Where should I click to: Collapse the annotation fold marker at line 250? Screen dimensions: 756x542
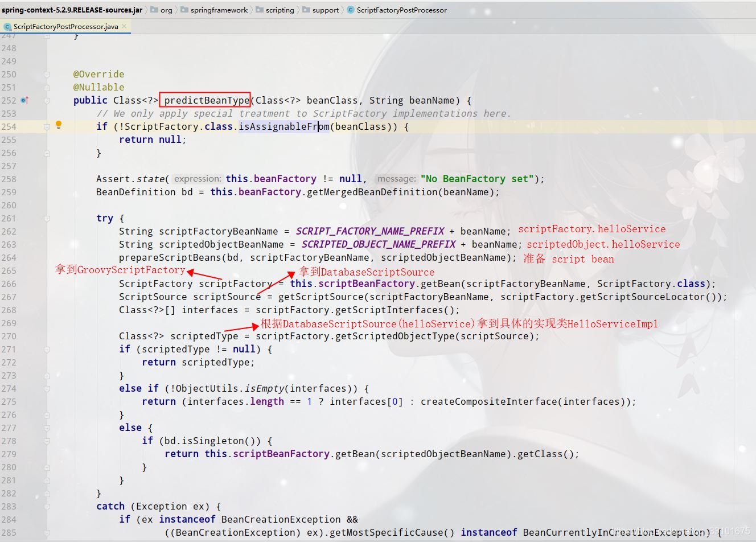point(47,75)
